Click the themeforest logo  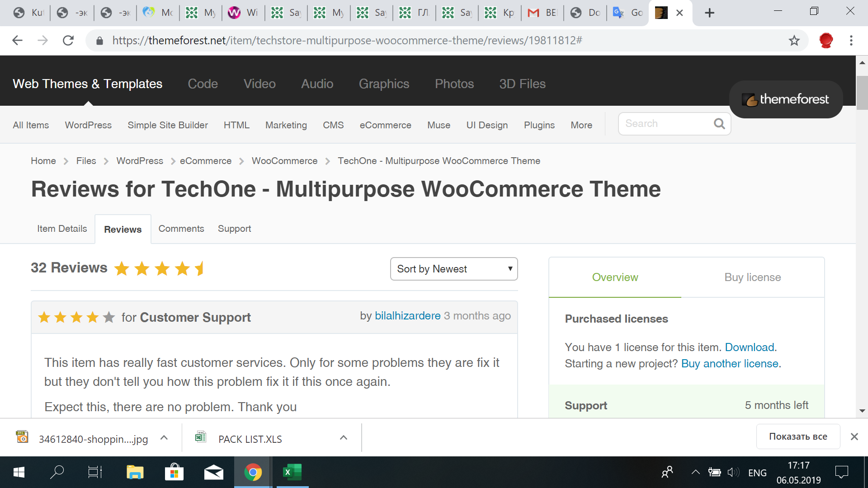coord(786,99)
